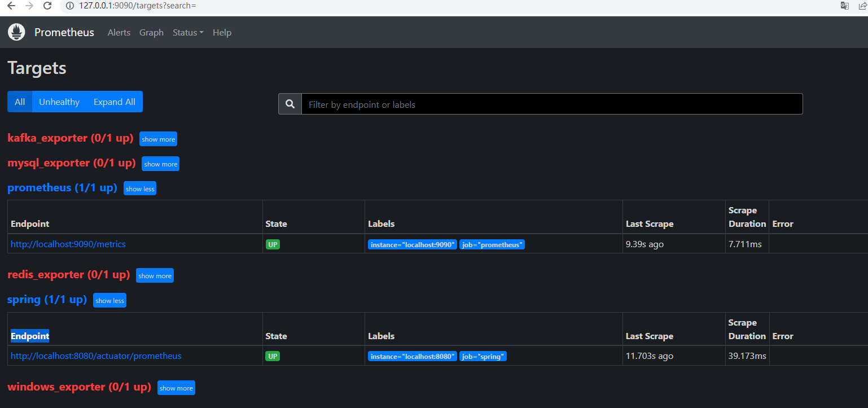
Task: Show more for mysql_exporter
Action: (x=161, y=164)
